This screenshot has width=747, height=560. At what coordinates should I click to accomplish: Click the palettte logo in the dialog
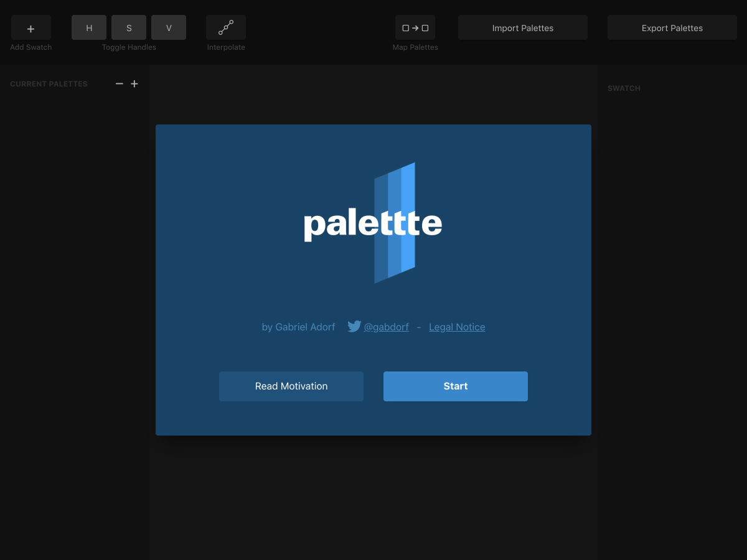(x=373, y=223)
